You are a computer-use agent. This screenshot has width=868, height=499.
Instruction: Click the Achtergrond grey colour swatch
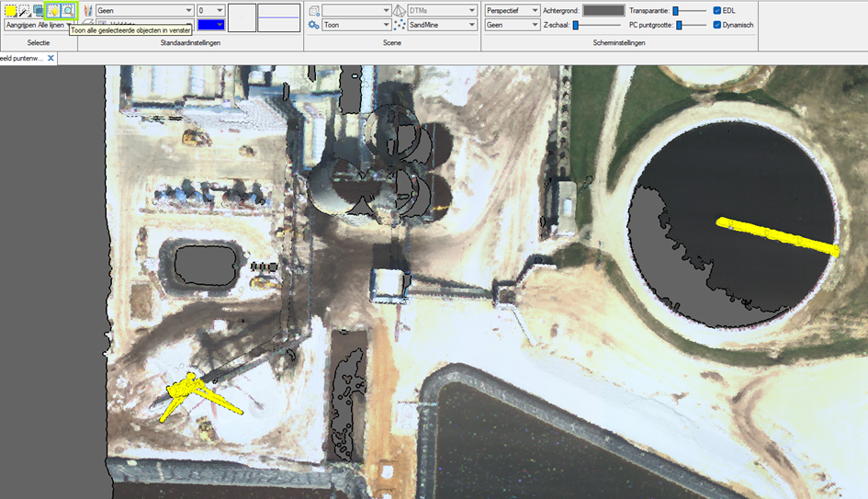pos(603,10)
